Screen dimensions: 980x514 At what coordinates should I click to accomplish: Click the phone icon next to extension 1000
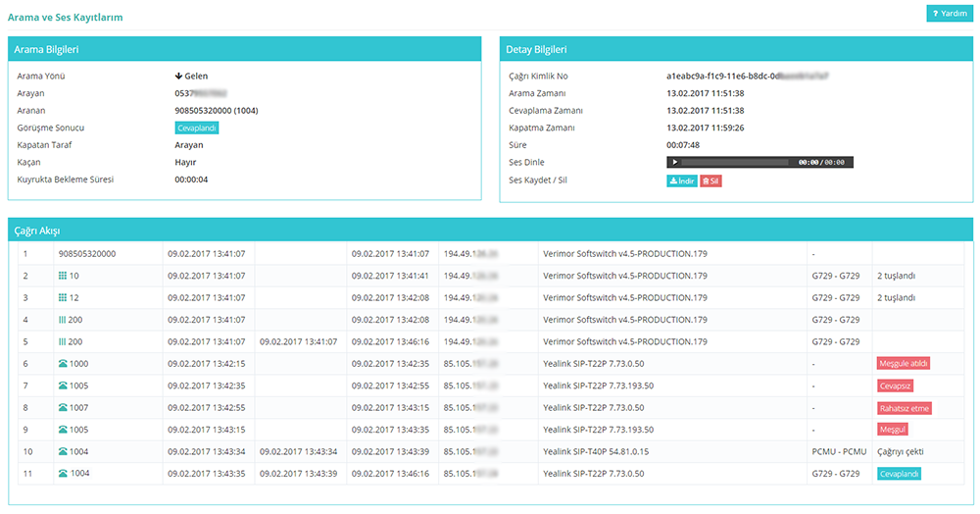[x=63, y=363]
